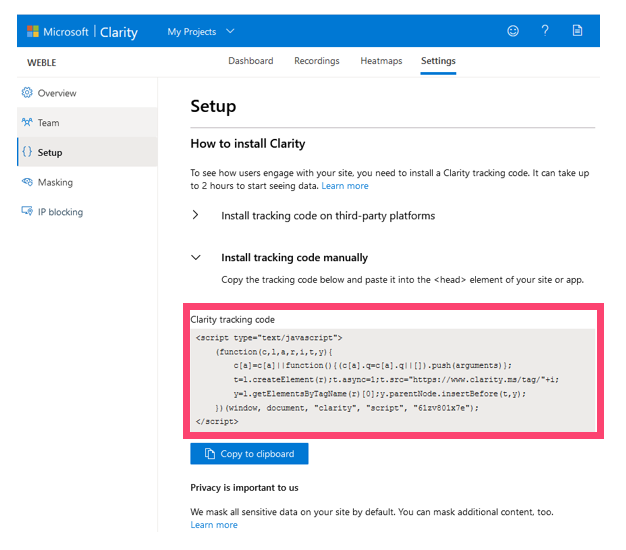Follow Learn more link under privacy section
626x550 pixels.
click(x=214, y=525)
